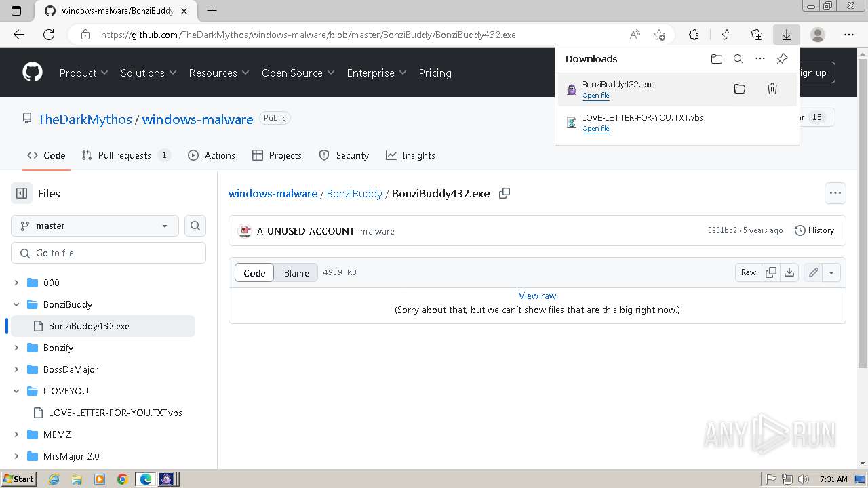Click the Raw button
Image resolution: width=868 pixels, height=488 pixels.
749,272
